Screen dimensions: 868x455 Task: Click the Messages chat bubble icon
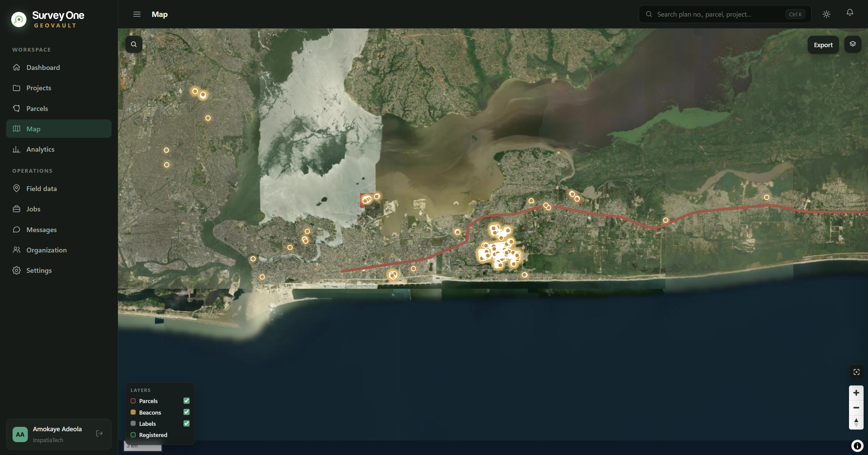pos(16,229)
